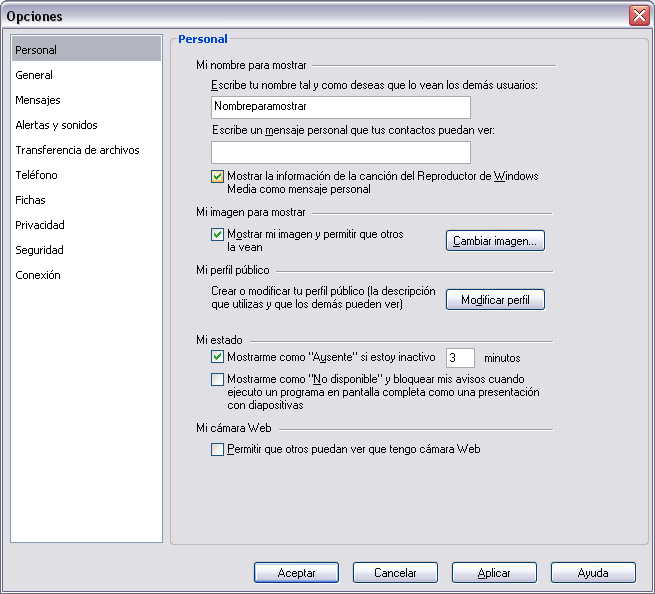Close the Opciones dialog window
This screenshot has width=655, height=594.
[639, 16]
